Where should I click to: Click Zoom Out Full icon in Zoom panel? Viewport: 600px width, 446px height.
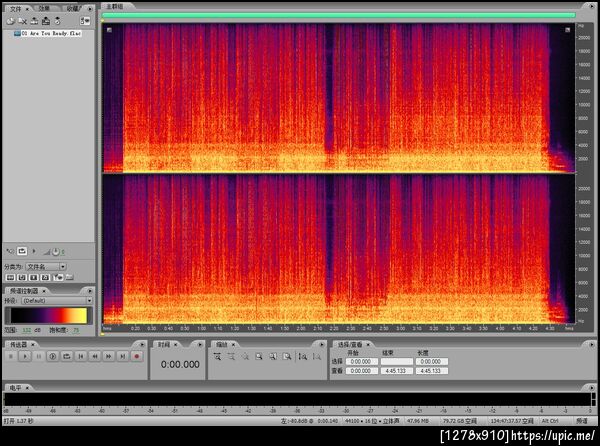tap(245, 356)
